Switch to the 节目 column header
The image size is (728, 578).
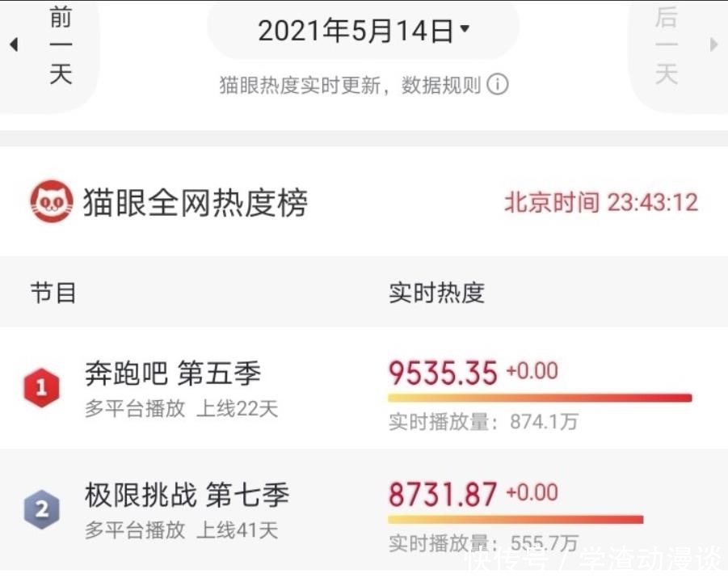(x=55, y=293)
